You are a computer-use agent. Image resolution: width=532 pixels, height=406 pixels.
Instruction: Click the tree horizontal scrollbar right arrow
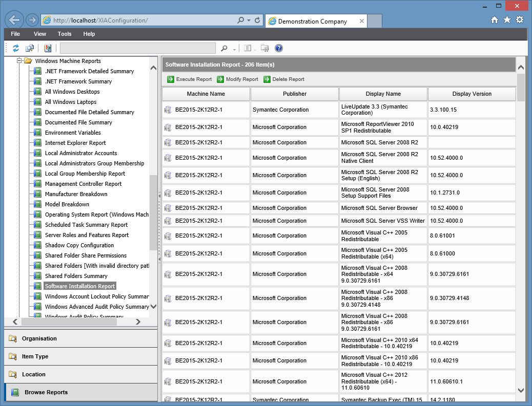click(x=138, y=322)
